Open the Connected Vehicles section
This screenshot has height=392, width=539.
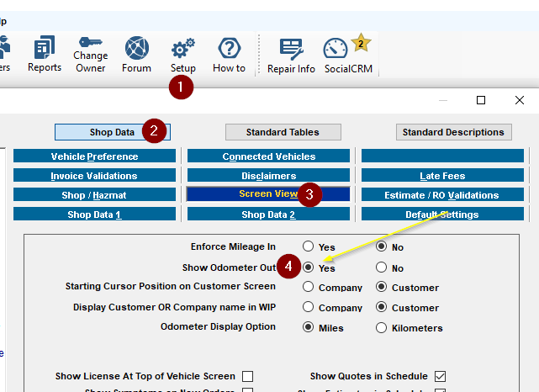[268, 156]
